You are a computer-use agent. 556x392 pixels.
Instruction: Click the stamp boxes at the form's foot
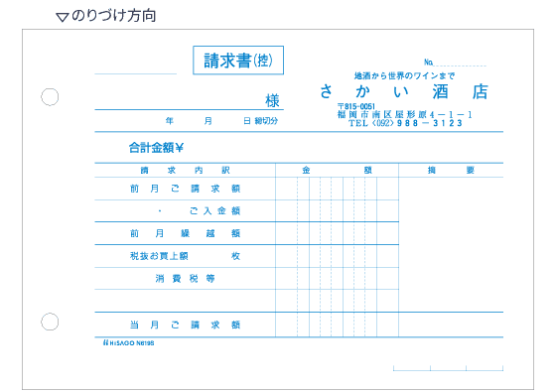click(x=448, y=368)
